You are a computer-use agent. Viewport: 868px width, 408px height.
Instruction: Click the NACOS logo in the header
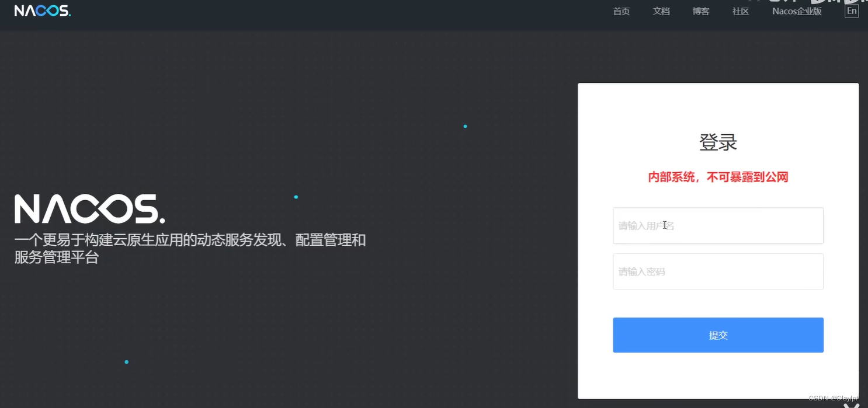pyautogui.click(x=43, y=11)
